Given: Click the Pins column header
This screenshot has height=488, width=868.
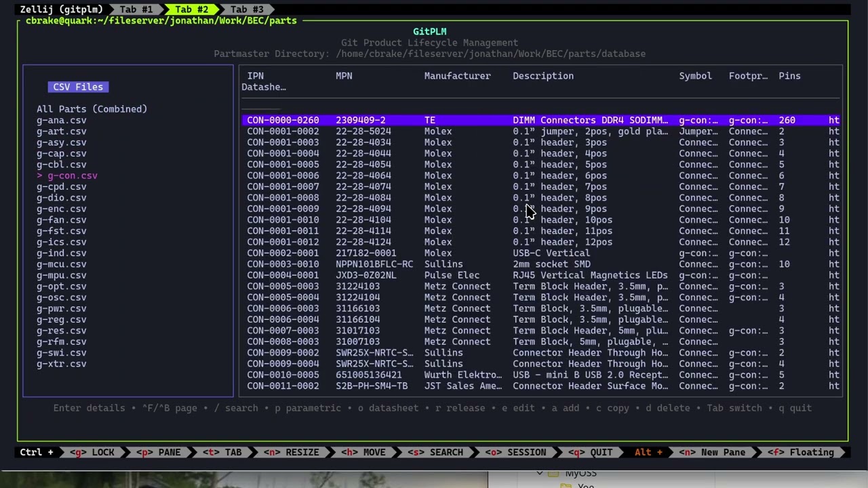Looking at the screenshot, I should [x=789, y=76].
